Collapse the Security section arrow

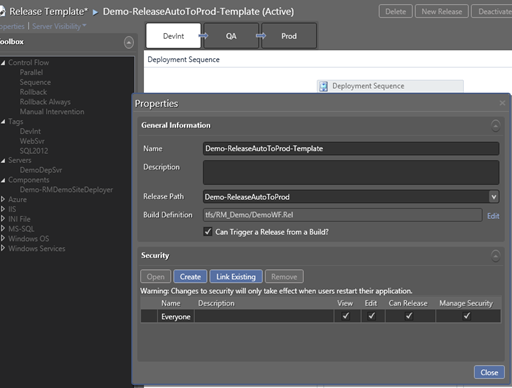[x=495, y=256]
